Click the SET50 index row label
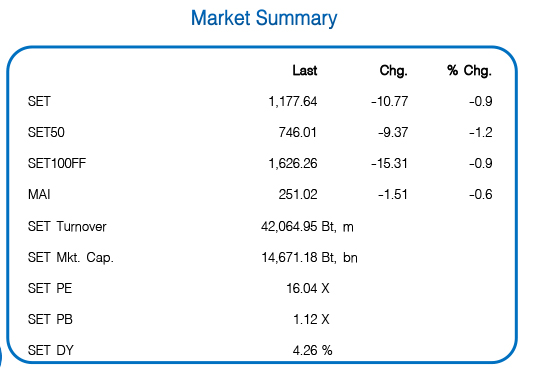This screenshot has width=540, height=376. click(46, 133)
